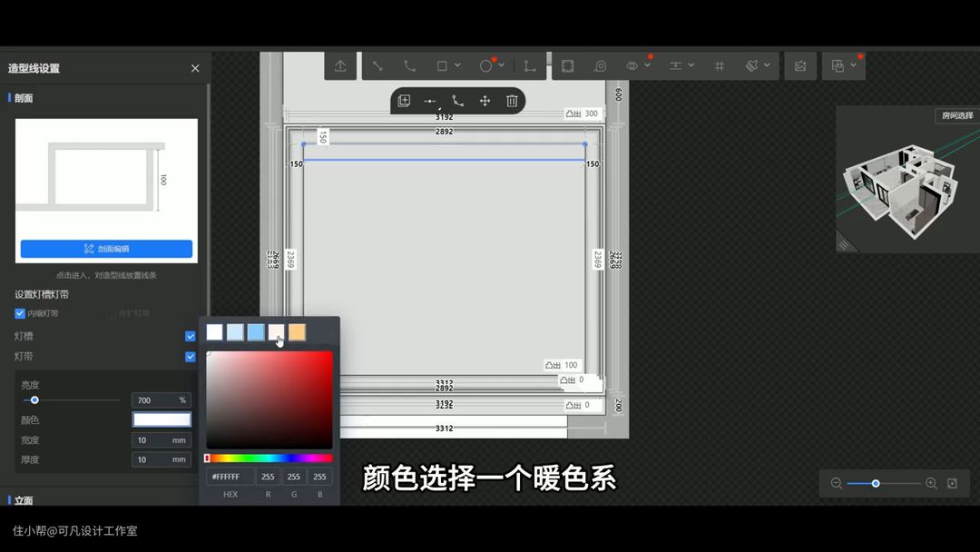Click the split line point icon
Viewport: 980px width, 552px height.
tap(430, 101)
